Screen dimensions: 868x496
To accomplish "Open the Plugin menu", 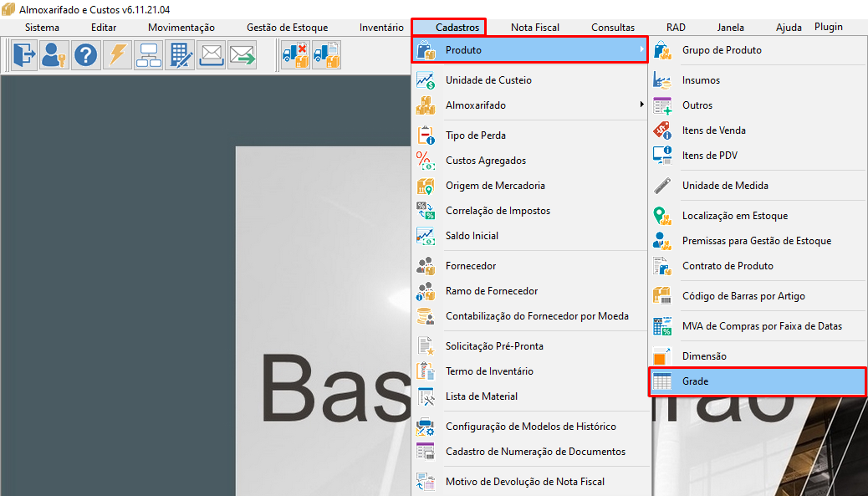I will pyautogui.click(x=829, y=27).
